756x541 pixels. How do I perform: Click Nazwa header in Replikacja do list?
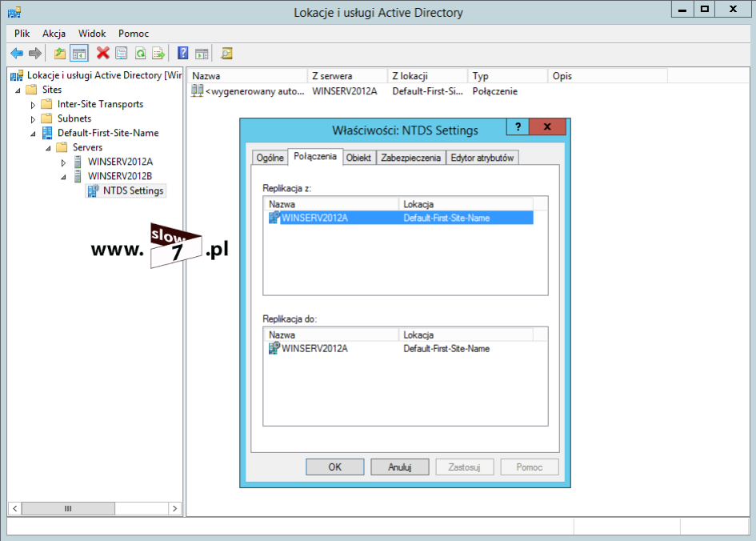[331, 335]
